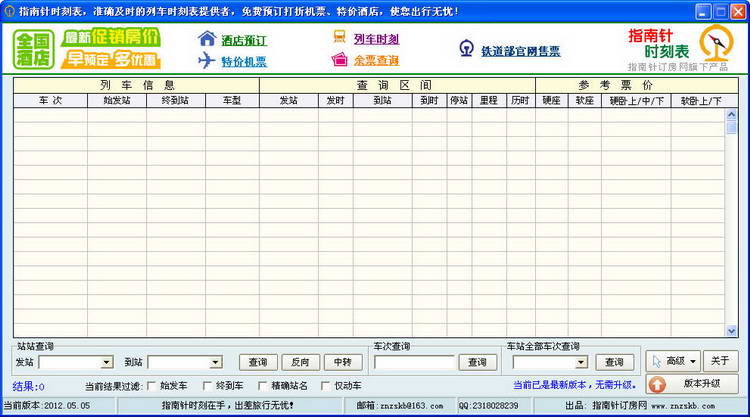
Task: Sort by the 始发站 column header
Action: pyautogui.click(x=117, y=100)
